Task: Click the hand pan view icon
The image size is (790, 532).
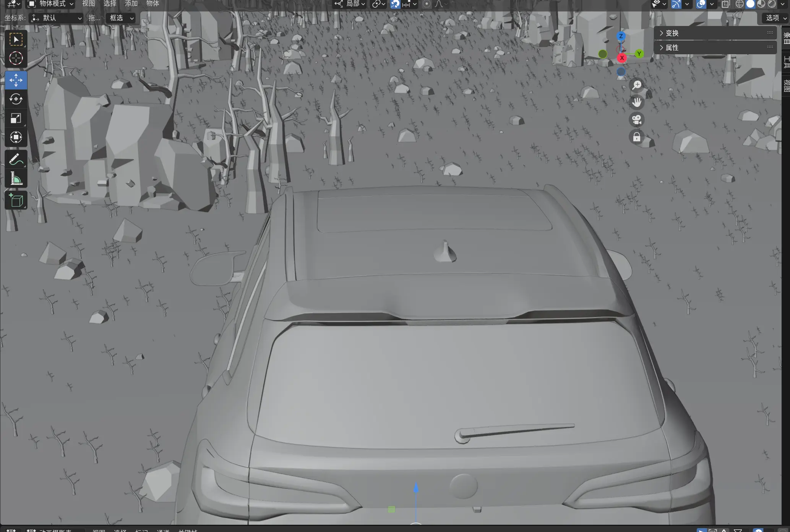Action: coord(636,102)
